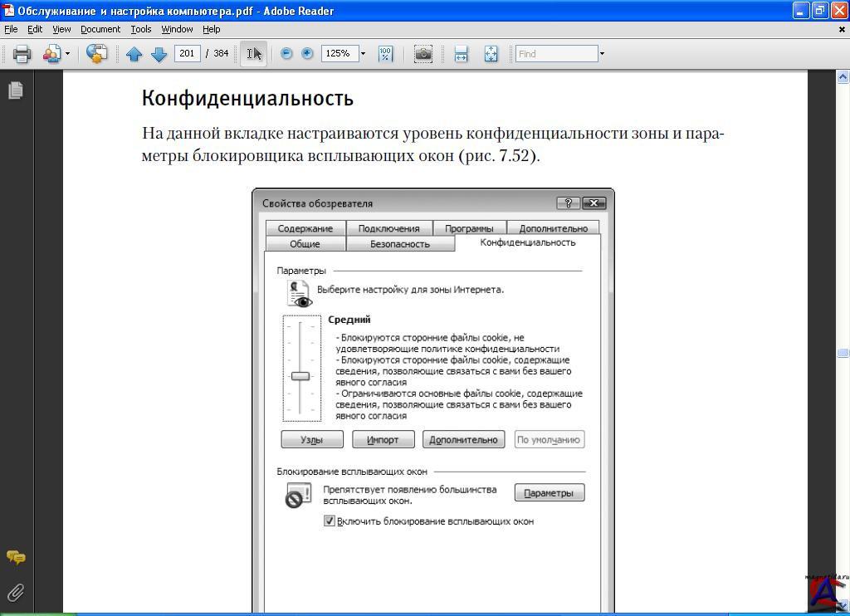Image resolution: width=850 pixels, height=616 pixels.
Task: Open the Find options dropdown arrow
Action: [x=602, y=54]
